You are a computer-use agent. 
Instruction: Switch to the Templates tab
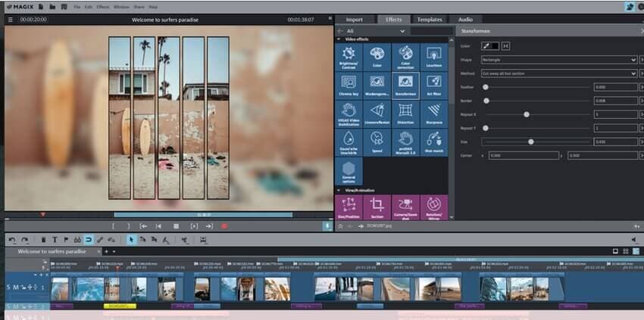430,20
